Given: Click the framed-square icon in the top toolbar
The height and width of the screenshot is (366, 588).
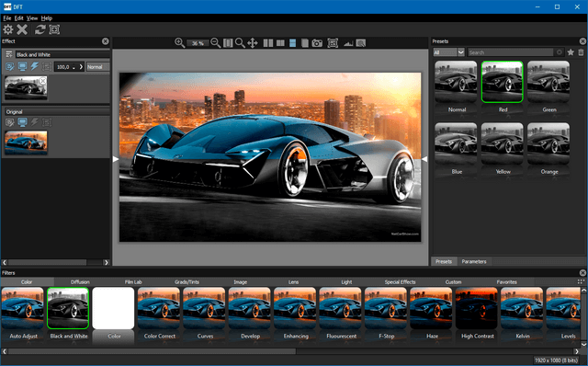Looking at the screenshot, I should tap(54, 29).
